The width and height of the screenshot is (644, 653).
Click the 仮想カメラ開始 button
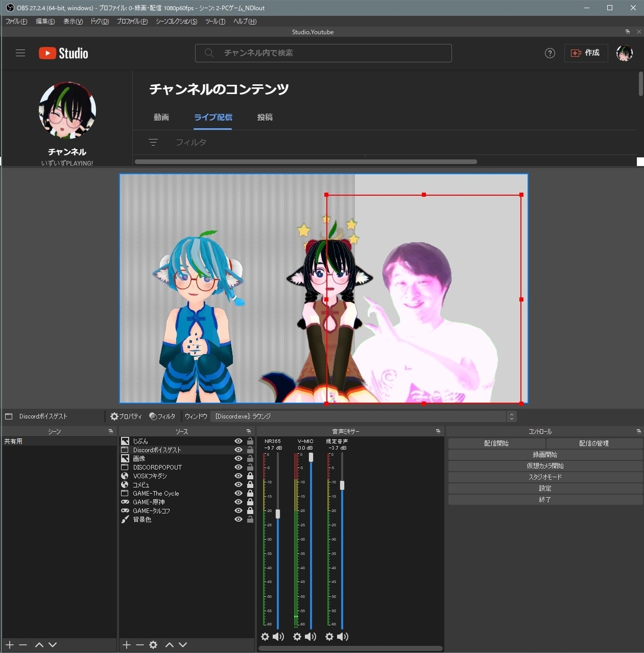click(545, 466)
